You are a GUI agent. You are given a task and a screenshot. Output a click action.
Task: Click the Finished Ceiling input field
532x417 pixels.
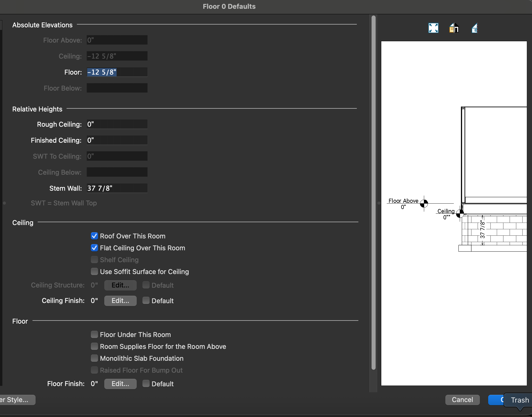coord(117,140)
